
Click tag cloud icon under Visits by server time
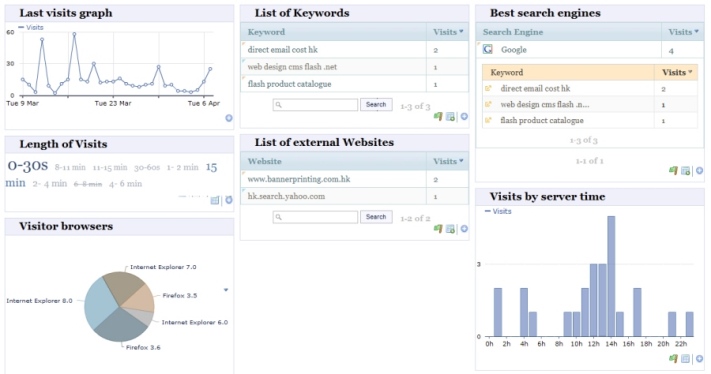coord(673,359)
